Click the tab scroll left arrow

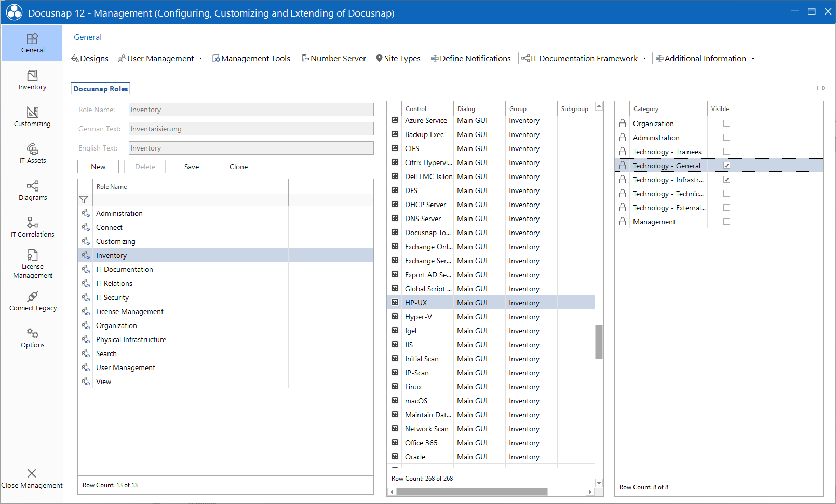click(816, 88)
